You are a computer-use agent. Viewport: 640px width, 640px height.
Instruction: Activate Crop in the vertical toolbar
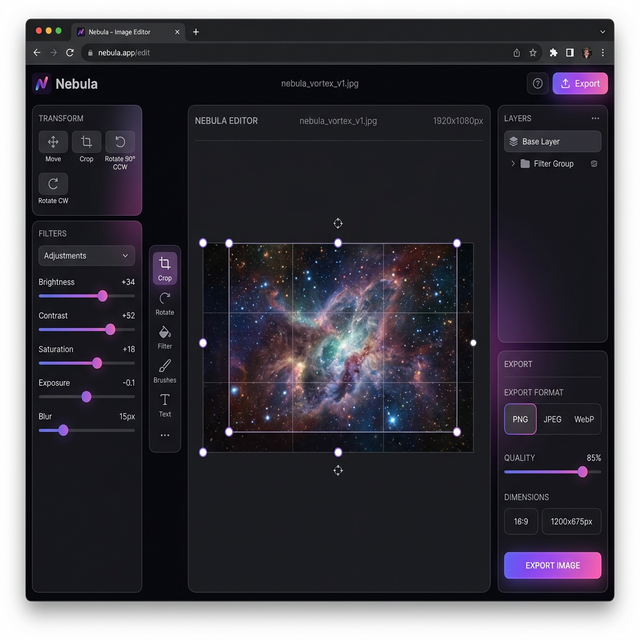pyautogui.click(x=165, y=268)
